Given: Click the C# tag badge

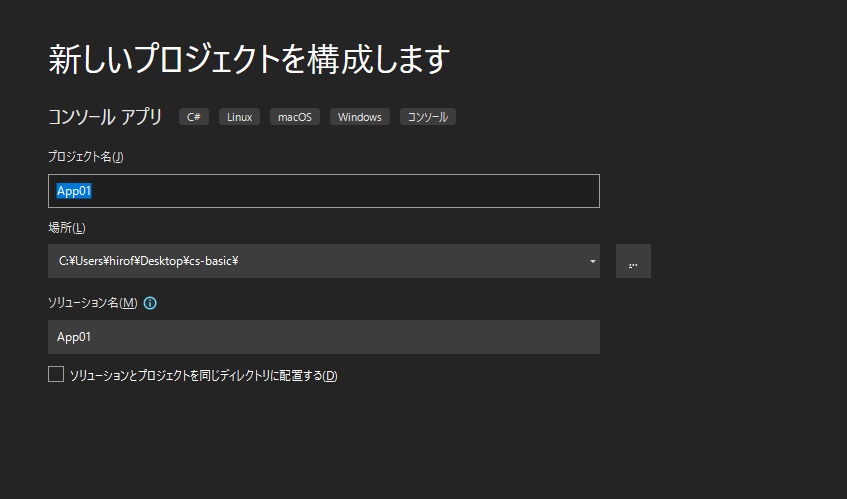Looking at the screenshot, I should click(194, 117).
